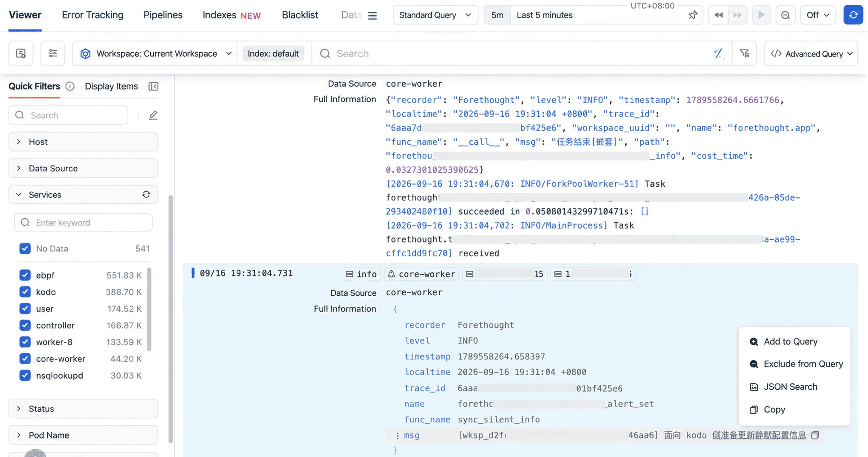
Task: Click the Services Enter keyword field
Action: point(83,223)
